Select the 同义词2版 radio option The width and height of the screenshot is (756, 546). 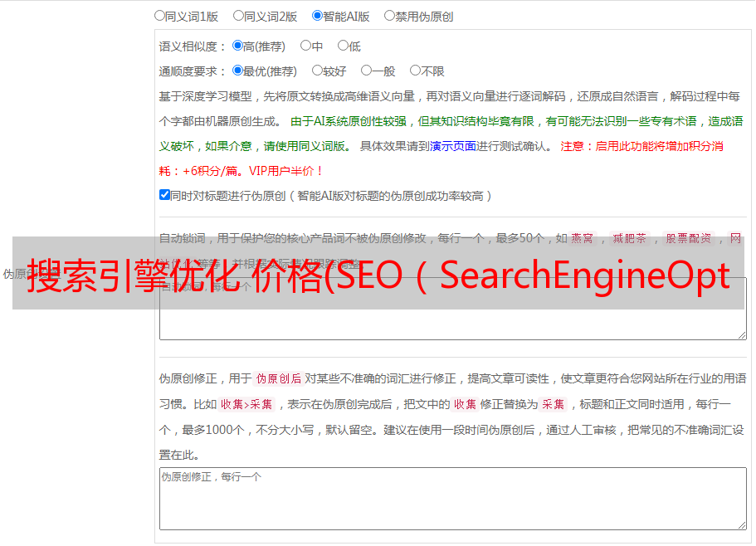(x=238, y=16)
